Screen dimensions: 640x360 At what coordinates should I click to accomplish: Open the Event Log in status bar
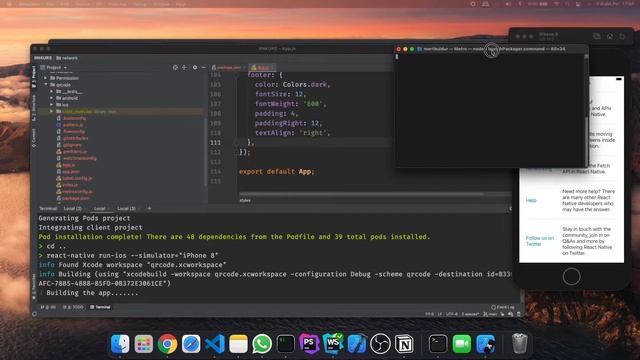click(503, 307)
